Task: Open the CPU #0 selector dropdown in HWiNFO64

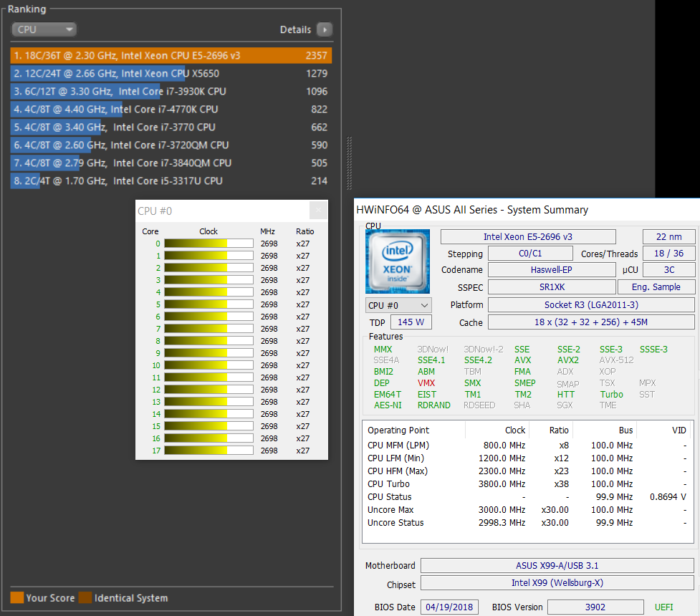Action: [398, 305]
